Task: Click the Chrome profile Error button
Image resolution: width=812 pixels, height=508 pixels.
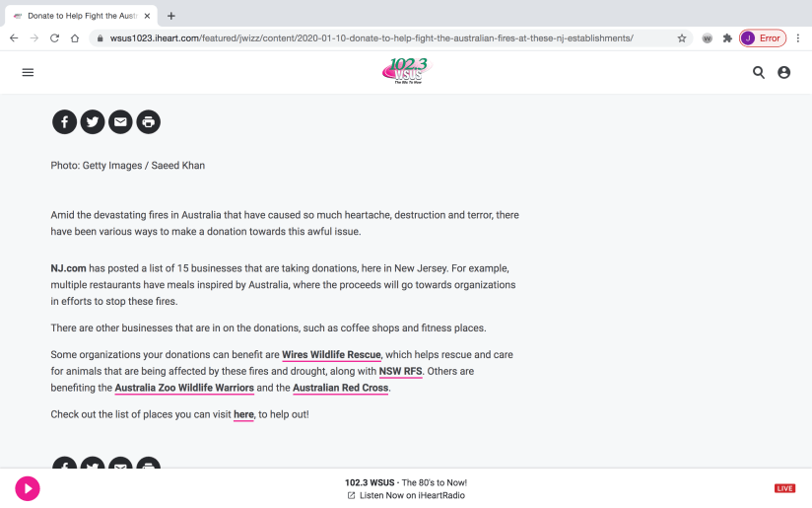Action: point(763,38)
